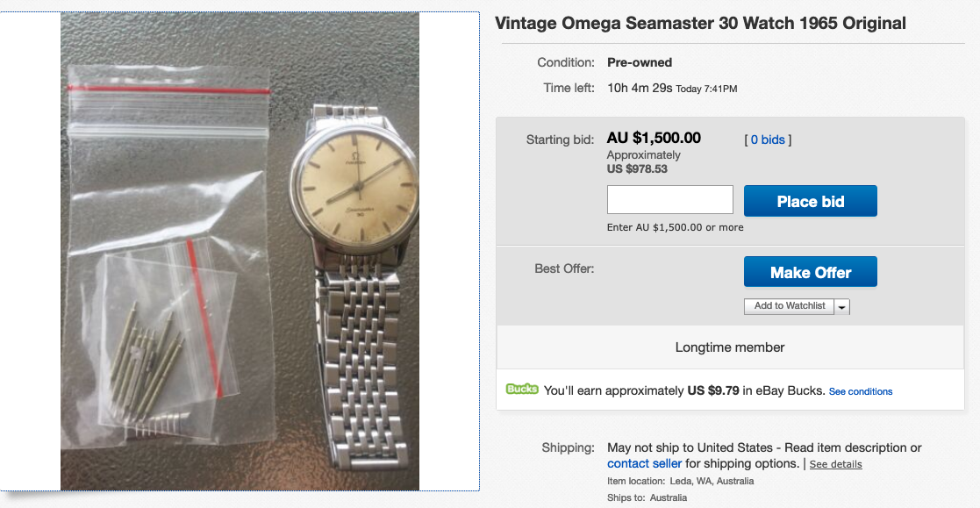This screenshot has height=508, width=980.
Task: Open the 0 bids link
Action: coord(768,140)
